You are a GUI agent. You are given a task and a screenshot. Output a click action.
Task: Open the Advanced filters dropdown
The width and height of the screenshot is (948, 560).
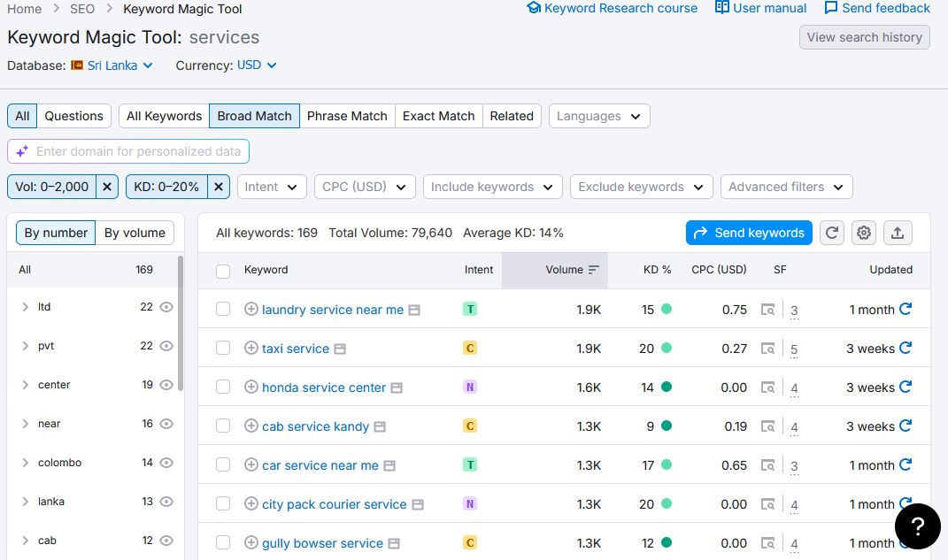[x=786, y=187]
